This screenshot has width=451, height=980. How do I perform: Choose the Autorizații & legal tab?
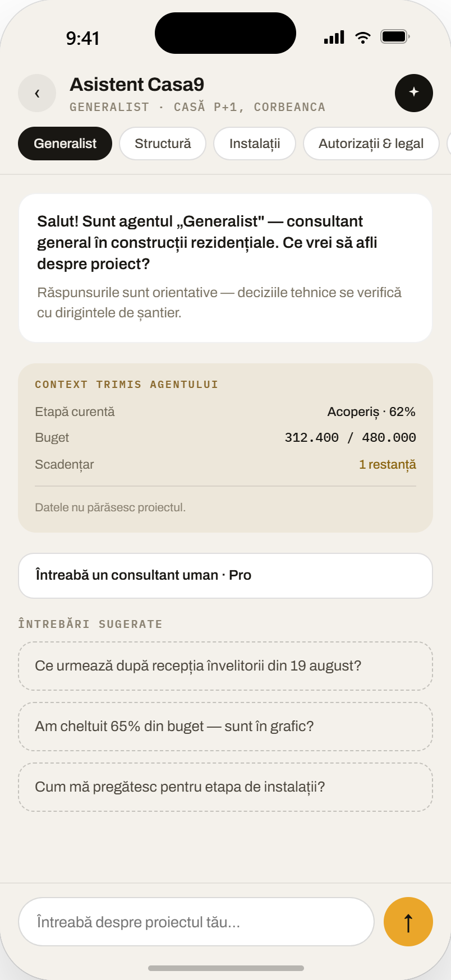pos(371,144)
